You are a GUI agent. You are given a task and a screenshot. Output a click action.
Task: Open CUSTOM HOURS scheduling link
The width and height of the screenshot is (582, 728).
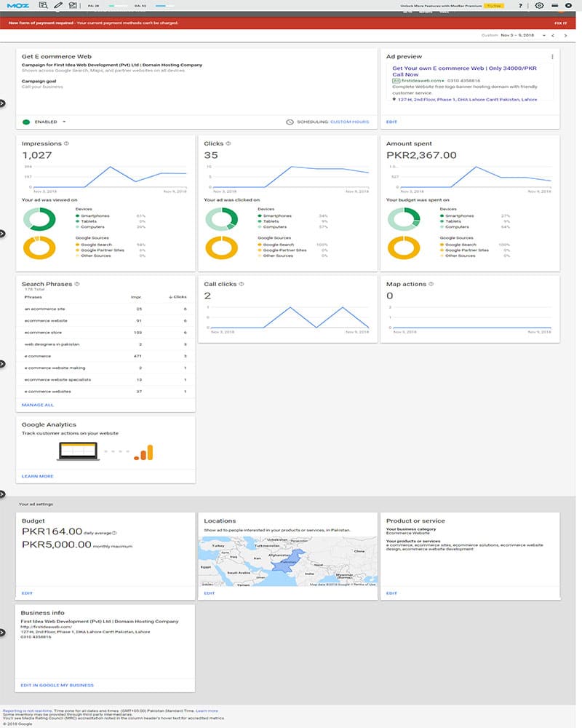pyautogui.click(x=349, y=122)
